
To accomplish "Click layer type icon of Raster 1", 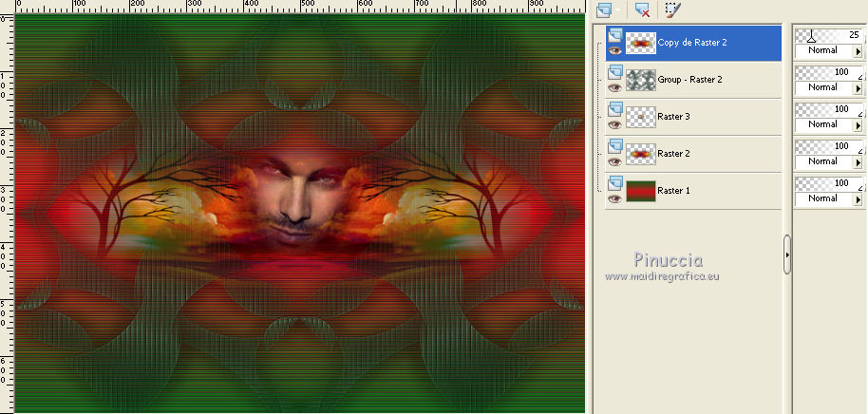I will pos(614,183).
